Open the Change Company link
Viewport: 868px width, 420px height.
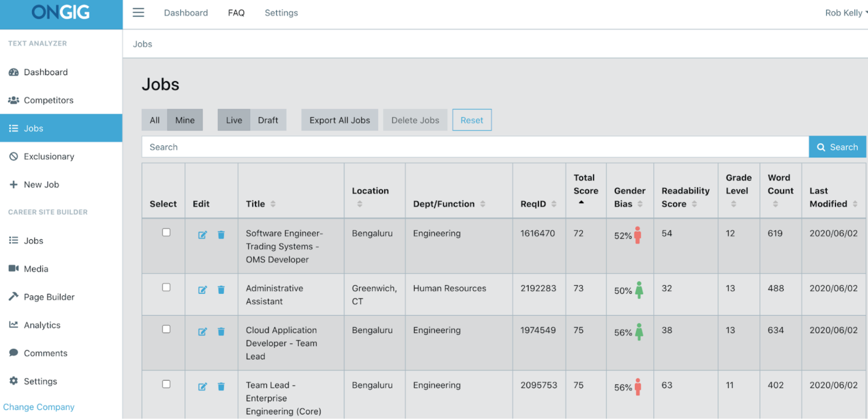tap(39, 407)
